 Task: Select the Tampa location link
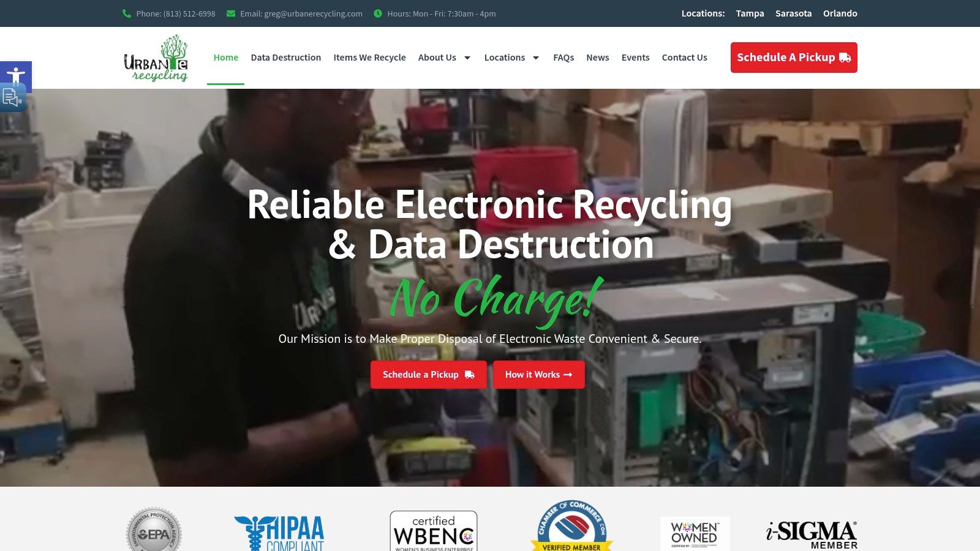[x=750, y=13]
